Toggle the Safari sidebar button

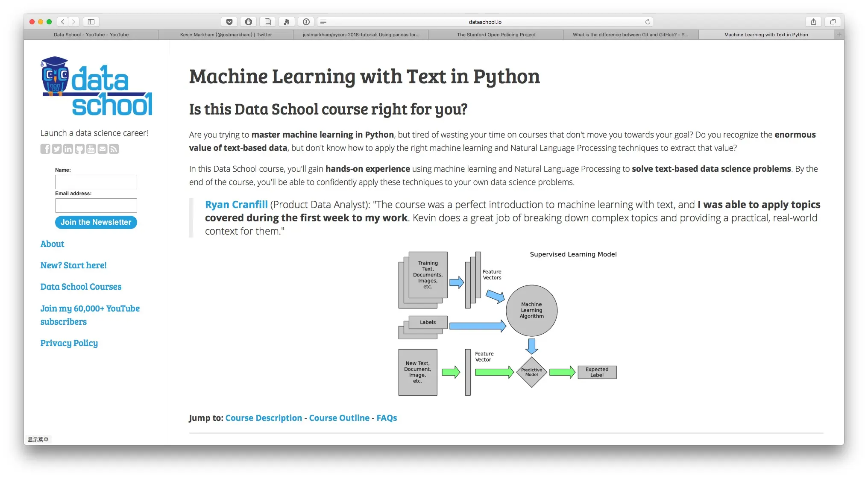pyautogui.click(x=91, y=22)
